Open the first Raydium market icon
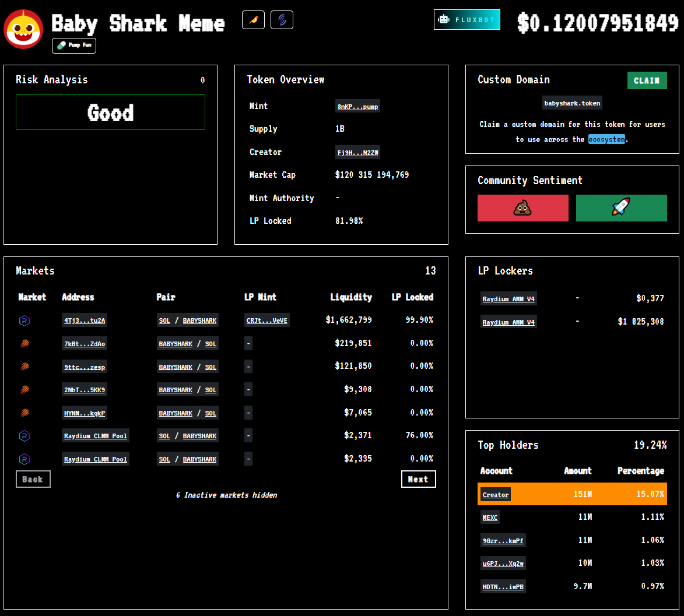 [24, 320]
